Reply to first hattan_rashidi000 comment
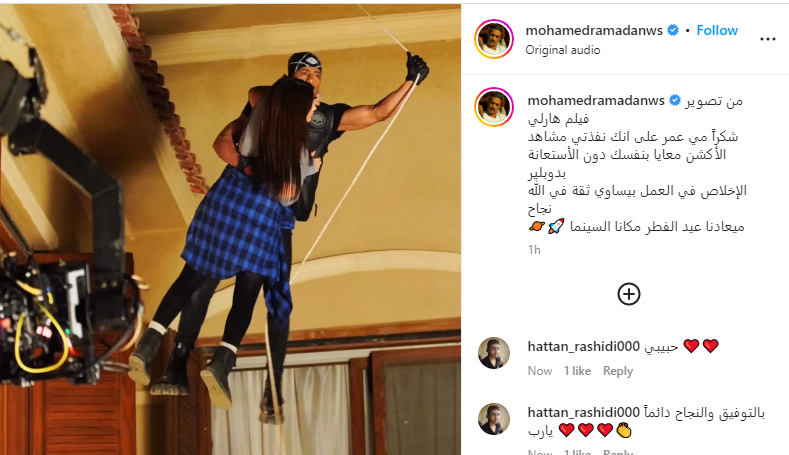 618,371
